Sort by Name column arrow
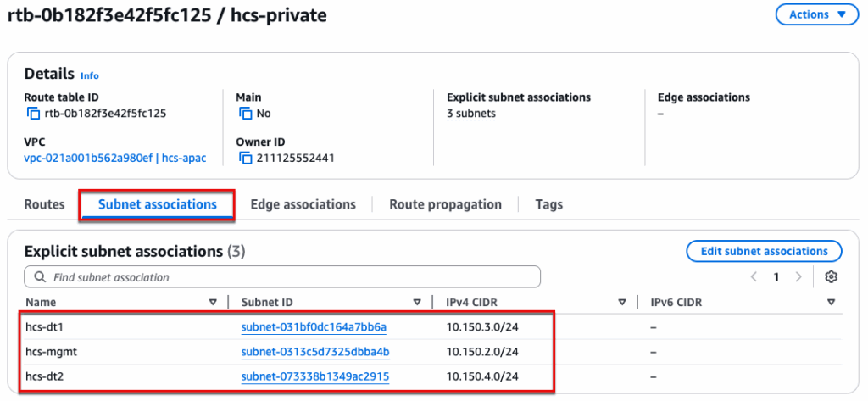 (213, 303)
